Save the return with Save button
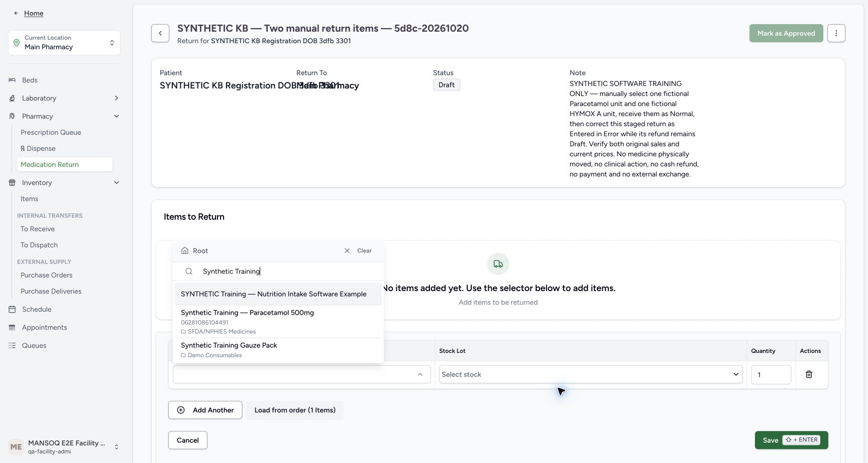The height and width of the screenshot is (463, 868). click(x=791, y=440)
